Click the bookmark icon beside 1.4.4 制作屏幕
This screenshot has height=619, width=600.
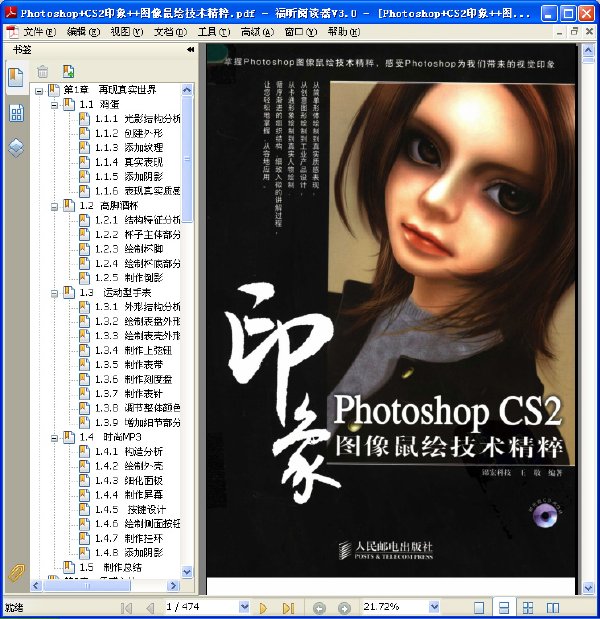(84, 495)
